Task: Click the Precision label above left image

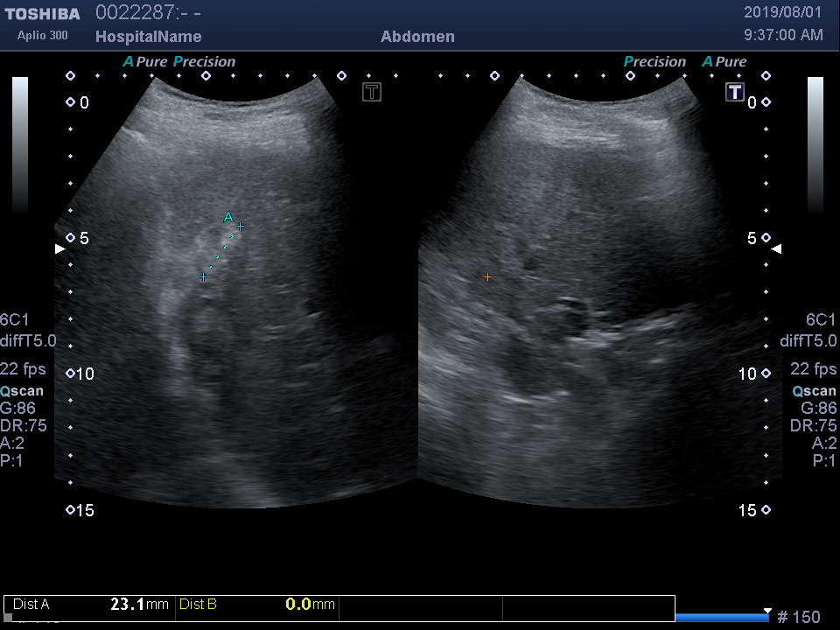Action: pyautogui.click(x=204, y=61)
